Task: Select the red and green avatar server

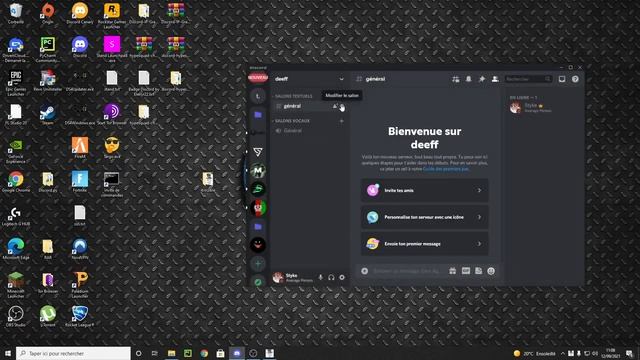Action: [x=258, y=208]
